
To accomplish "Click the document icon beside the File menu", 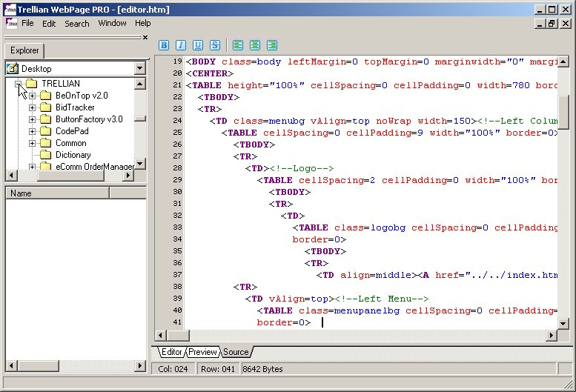I will 11,23.
